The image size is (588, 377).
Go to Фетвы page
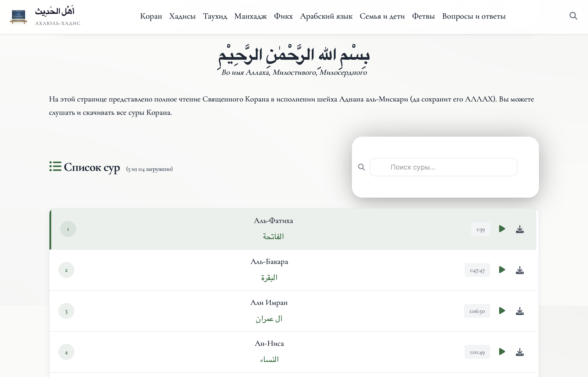[423, 16]
